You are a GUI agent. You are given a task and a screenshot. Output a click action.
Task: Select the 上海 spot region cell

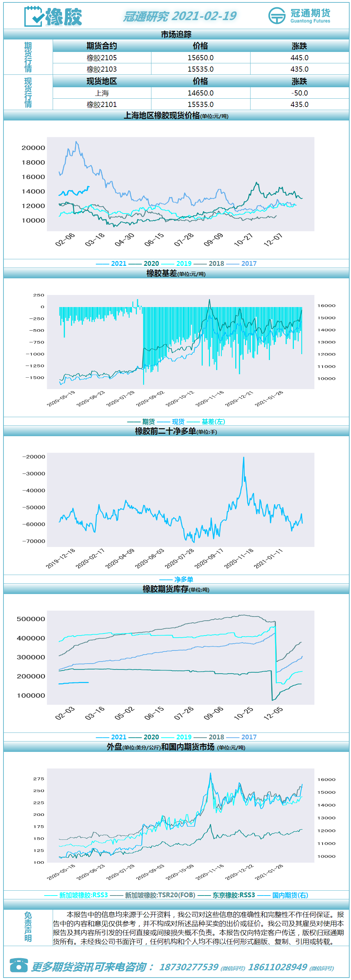(x=102, y=93)
